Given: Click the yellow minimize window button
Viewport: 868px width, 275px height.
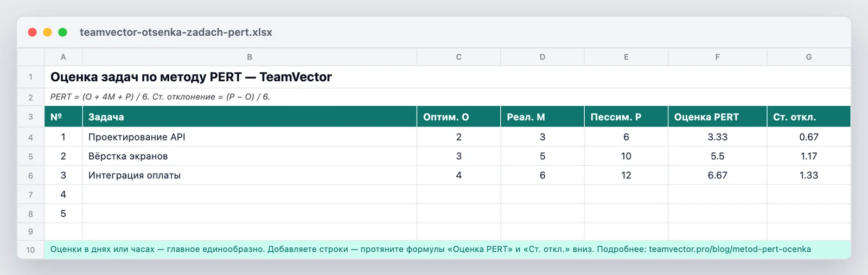Looking at the screenshot, I should click(x=48, y=33).
